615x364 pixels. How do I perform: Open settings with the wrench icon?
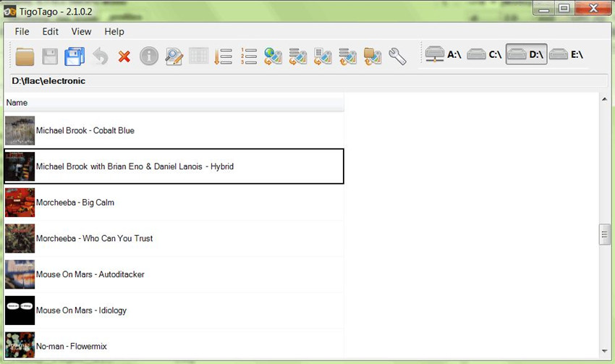point(397,56)
